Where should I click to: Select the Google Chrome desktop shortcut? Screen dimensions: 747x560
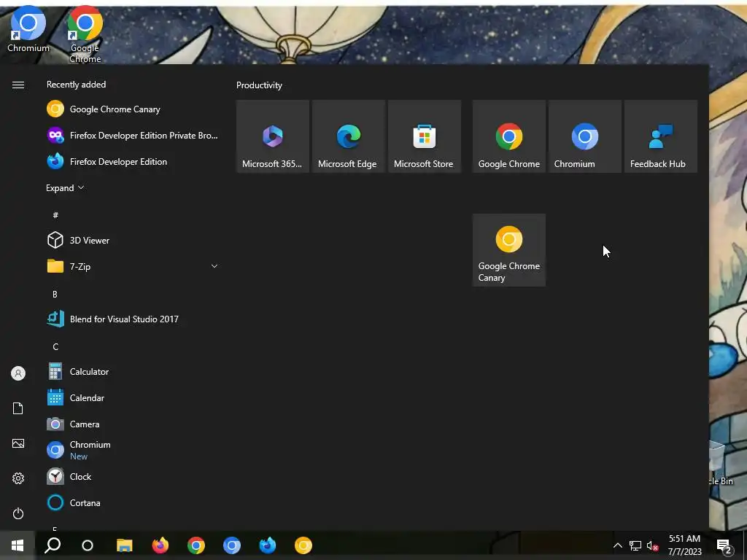(85, 34)
